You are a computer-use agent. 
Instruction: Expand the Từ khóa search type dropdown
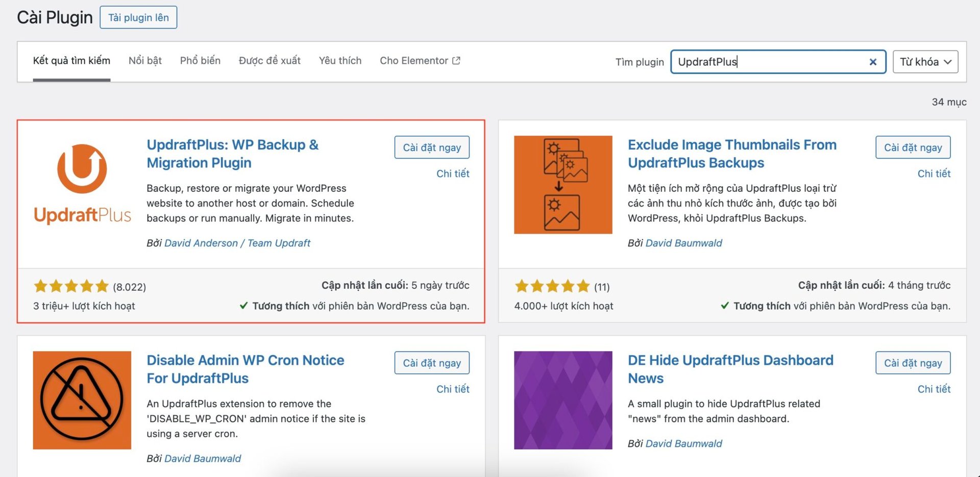[x=925, y=62]
